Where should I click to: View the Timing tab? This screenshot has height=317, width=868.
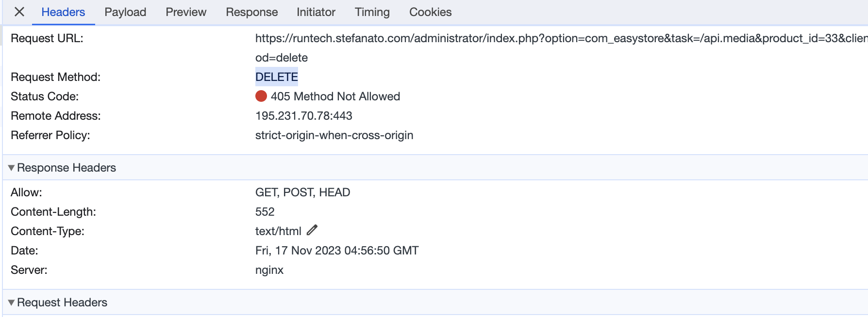(372, 12)
